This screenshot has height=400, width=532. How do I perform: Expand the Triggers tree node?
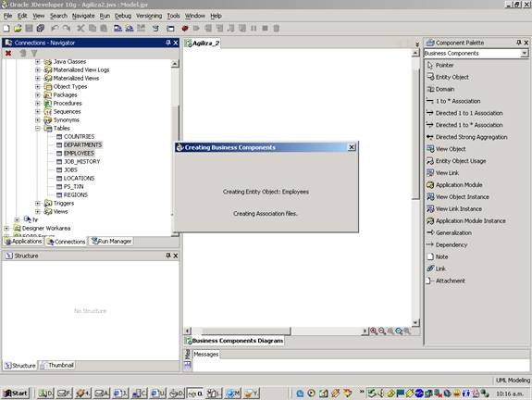click(x=38, y=204)
